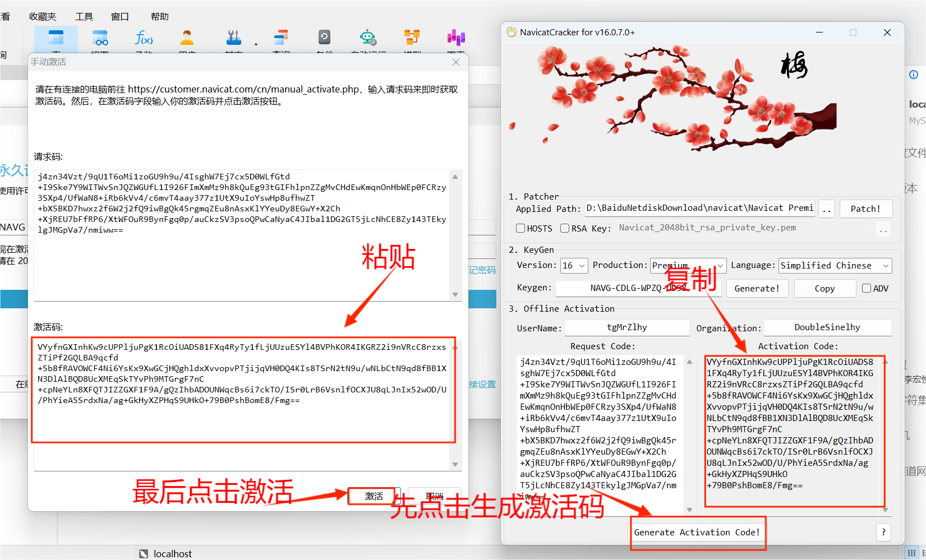Open the Language Simplified Chinese dropdown

[835, 266]
